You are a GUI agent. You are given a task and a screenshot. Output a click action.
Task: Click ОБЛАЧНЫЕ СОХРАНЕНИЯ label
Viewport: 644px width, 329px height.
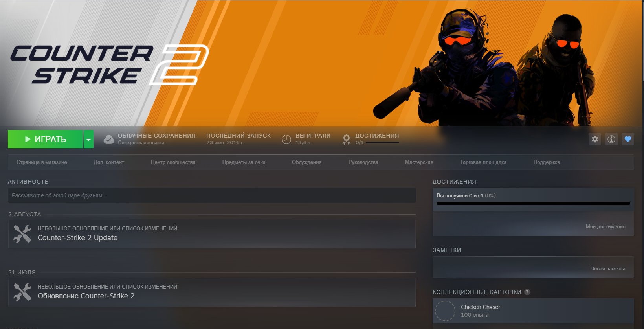pyautogui.click(x=156, y=136)
